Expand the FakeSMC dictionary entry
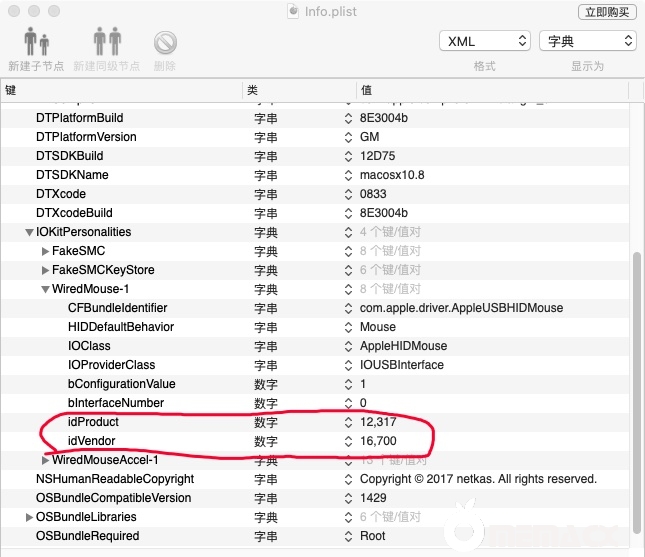The height and width of the screenshot is (557, 645). point(45,251)
